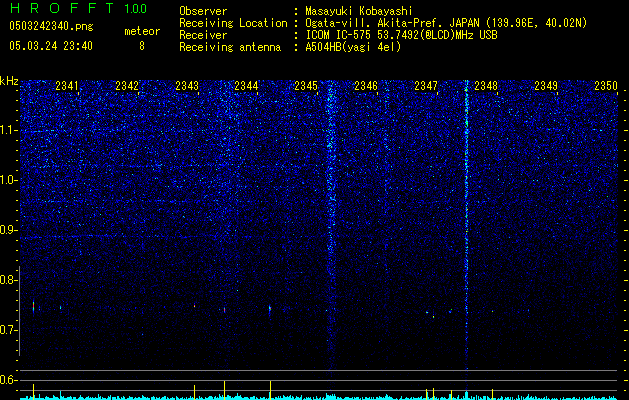Click the 2350 time axis label
Screen dimensions: 629x400
(606, 86)
